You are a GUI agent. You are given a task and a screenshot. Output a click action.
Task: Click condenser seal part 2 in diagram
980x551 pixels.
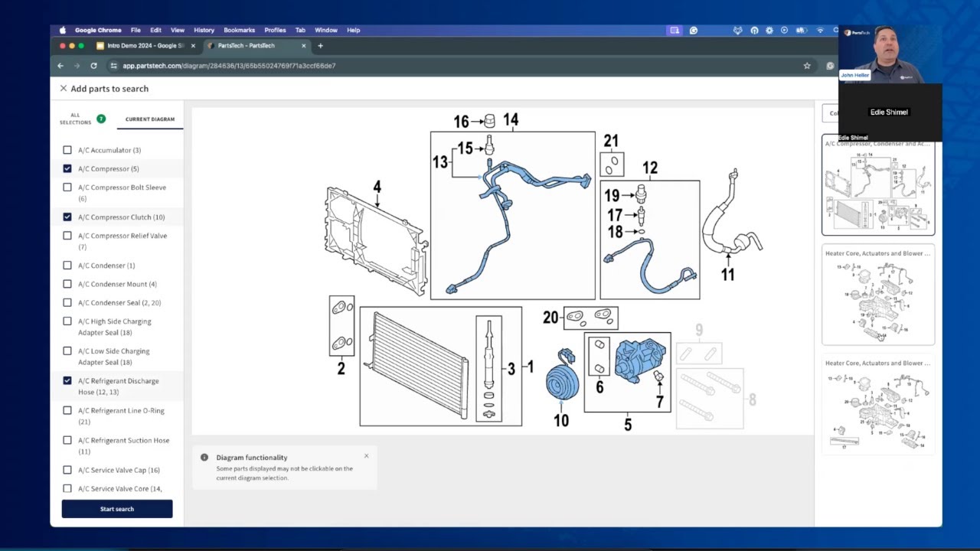pos(341,325)
